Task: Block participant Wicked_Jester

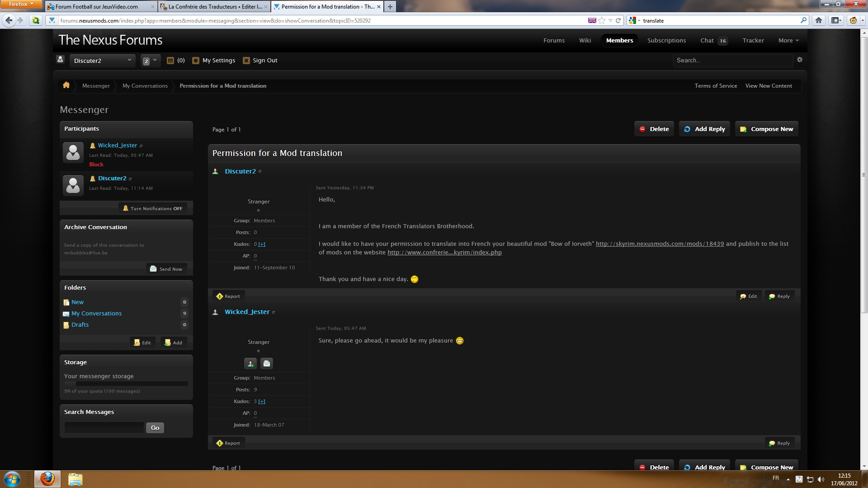Action: 96,164
